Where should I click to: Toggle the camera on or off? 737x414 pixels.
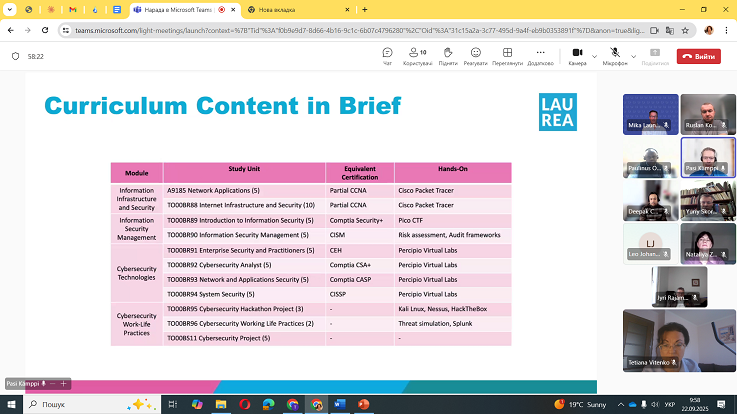point(577,53)
